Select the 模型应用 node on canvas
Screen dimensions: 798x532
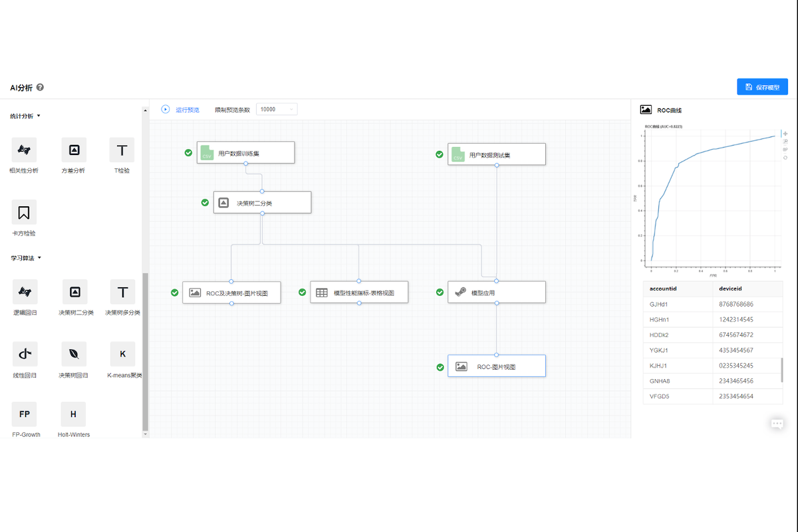pyautogui.click(x=496, y=292)
